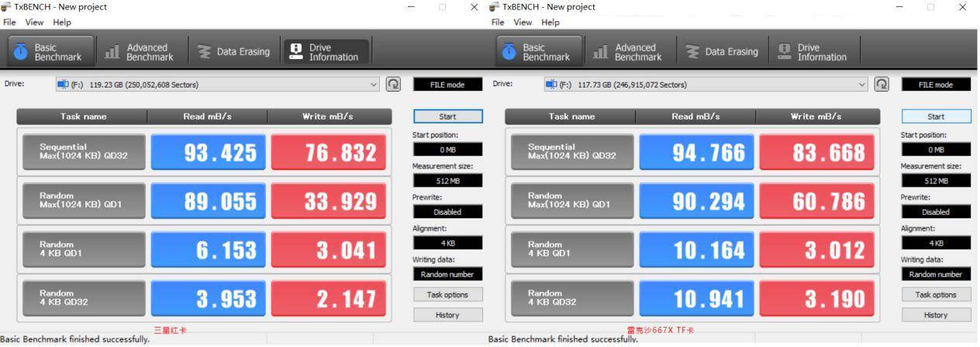Click refresh drive icon in left window

[393, 85]
